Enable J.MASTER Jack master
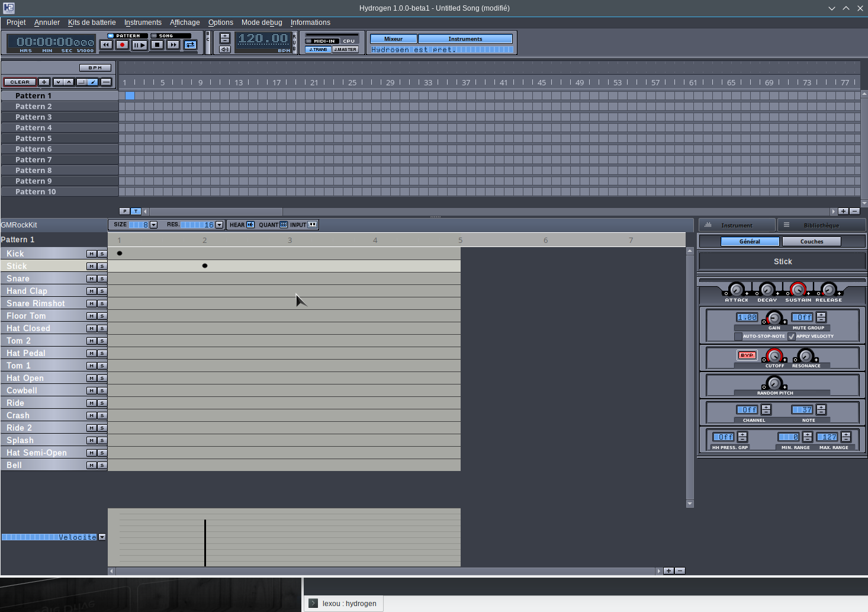Viewport: 868px width, 612px height. (x=345, y=50)
